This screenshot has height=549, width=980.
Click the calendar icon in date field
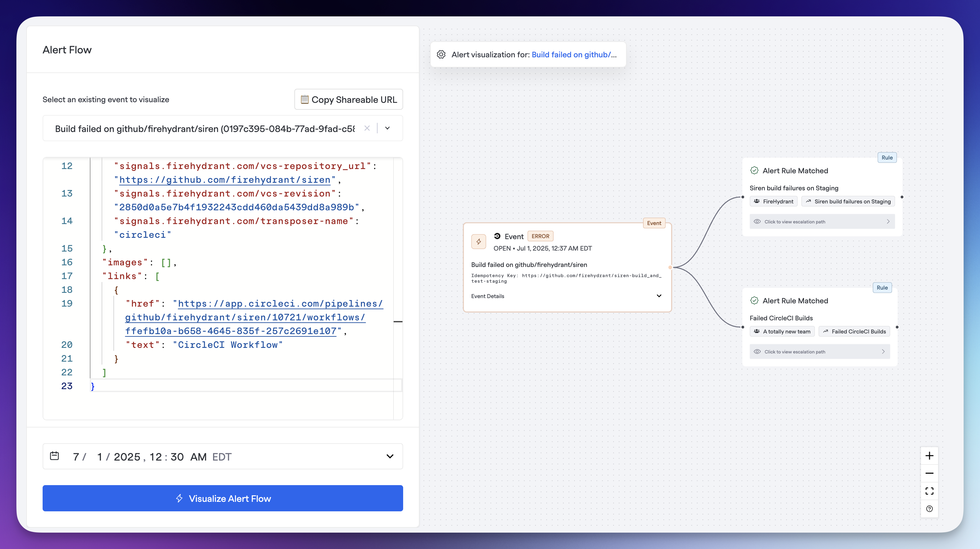[54, 456]
